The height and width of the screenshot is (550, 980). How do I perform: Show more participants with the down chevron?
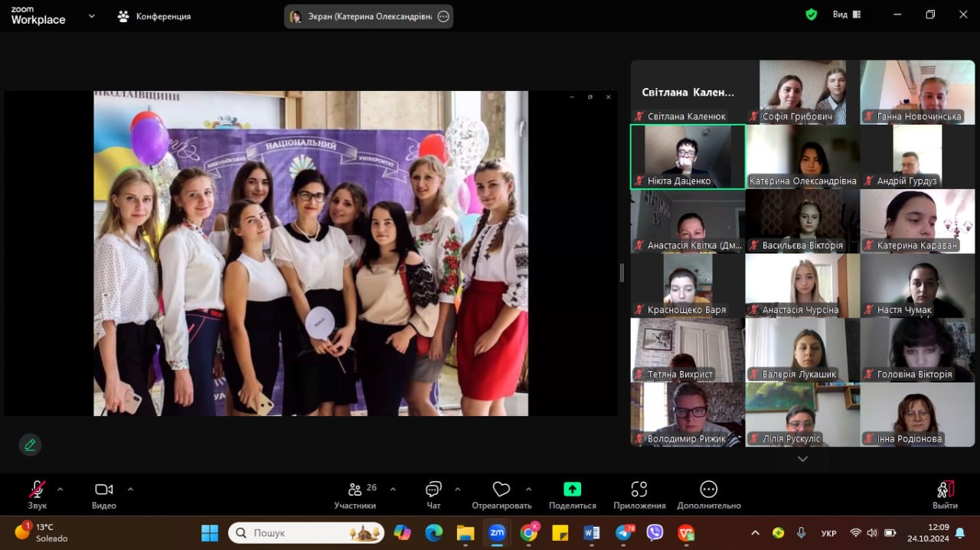[802, 459]
